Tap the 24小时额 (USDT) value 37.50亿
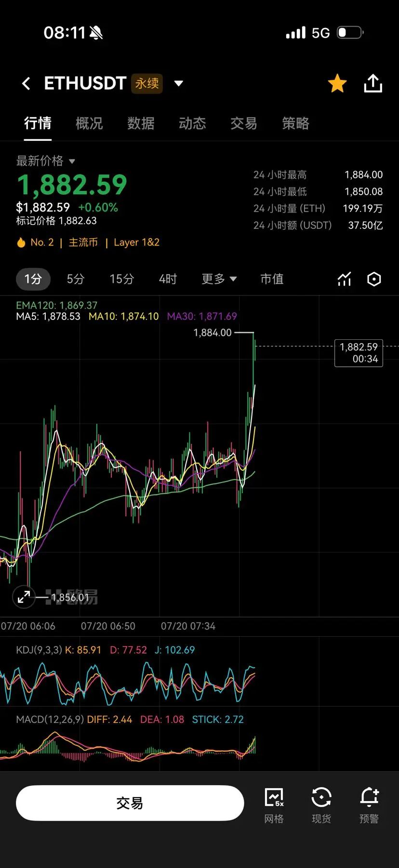The width and height of the screenshot is (399, 868). coord(365,225)
